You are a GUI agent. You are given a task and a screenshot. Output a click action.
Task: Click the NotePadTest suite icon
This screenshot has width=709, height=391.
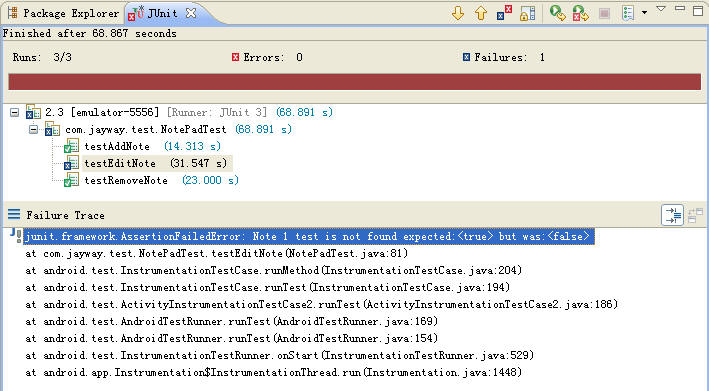[x=52, y=129]
